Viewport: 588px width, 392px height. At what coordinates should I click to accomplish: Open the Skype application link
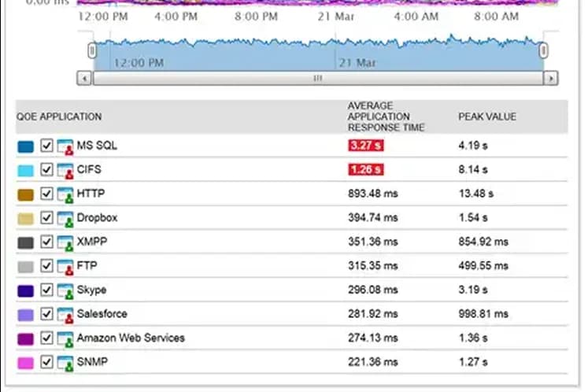[91, 290]
